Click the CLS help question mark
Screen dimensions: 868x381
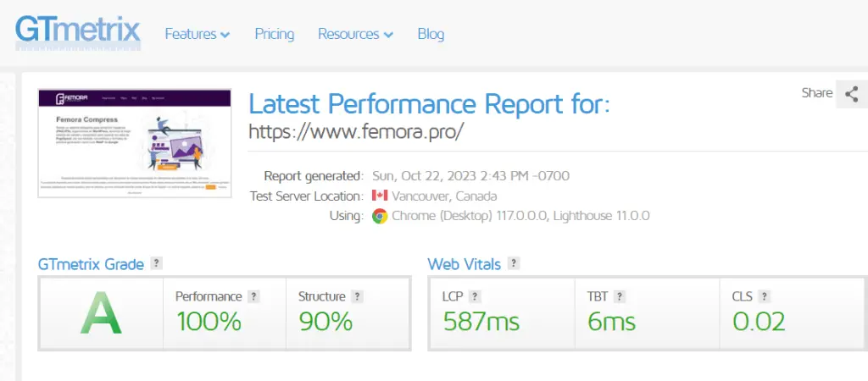764,296
